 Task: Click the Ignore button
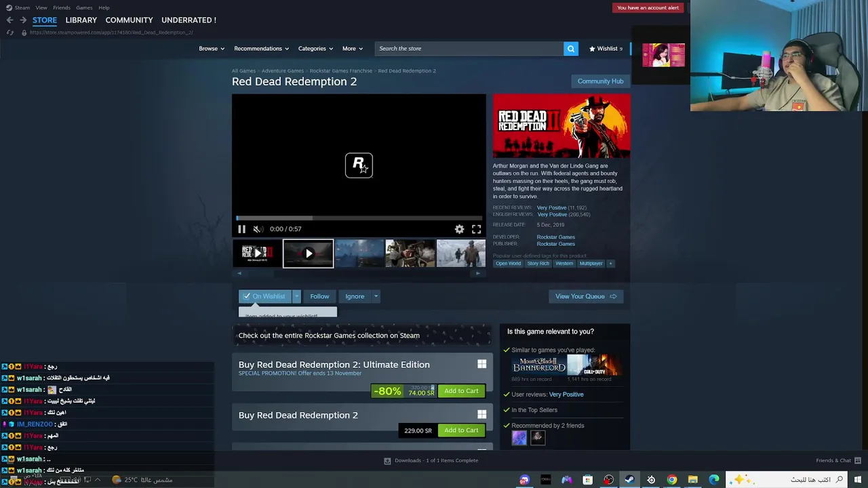point(355,296)
